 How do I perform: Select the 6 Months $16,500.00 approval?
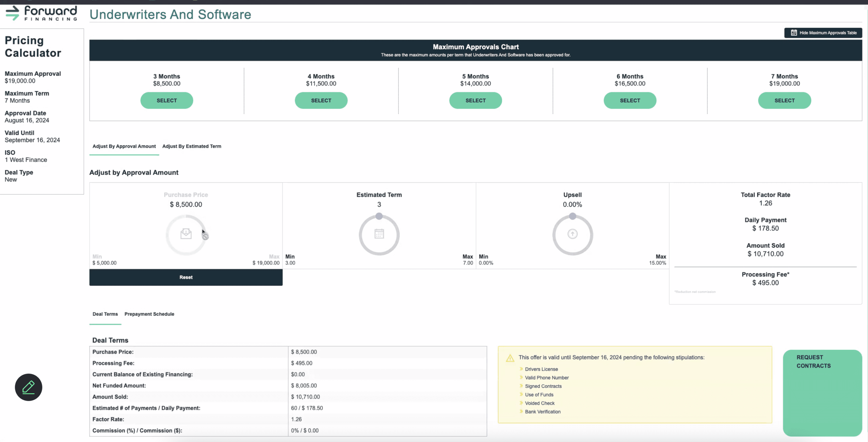(x=630, y=101)
